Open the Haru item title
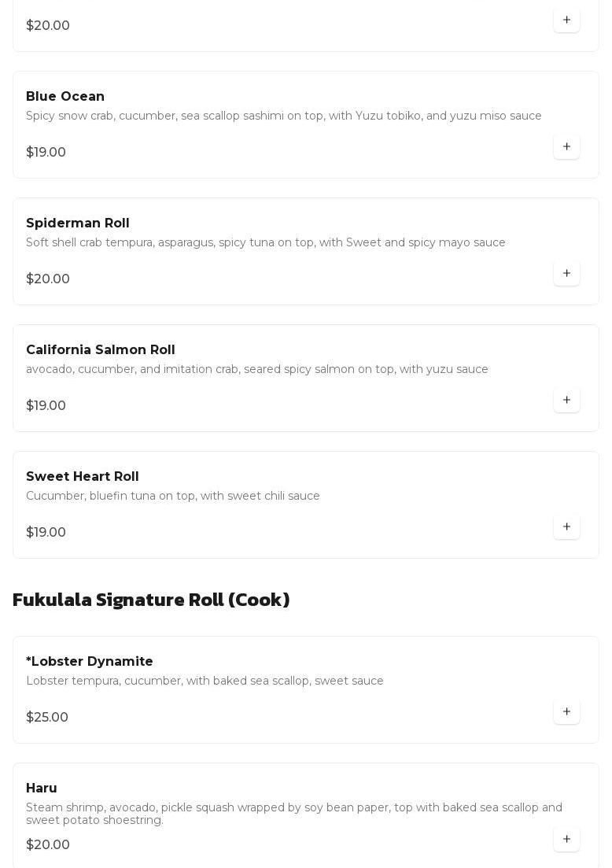This screenshot has height=868, width=612. pyautogui.click(x=42, y=789)
